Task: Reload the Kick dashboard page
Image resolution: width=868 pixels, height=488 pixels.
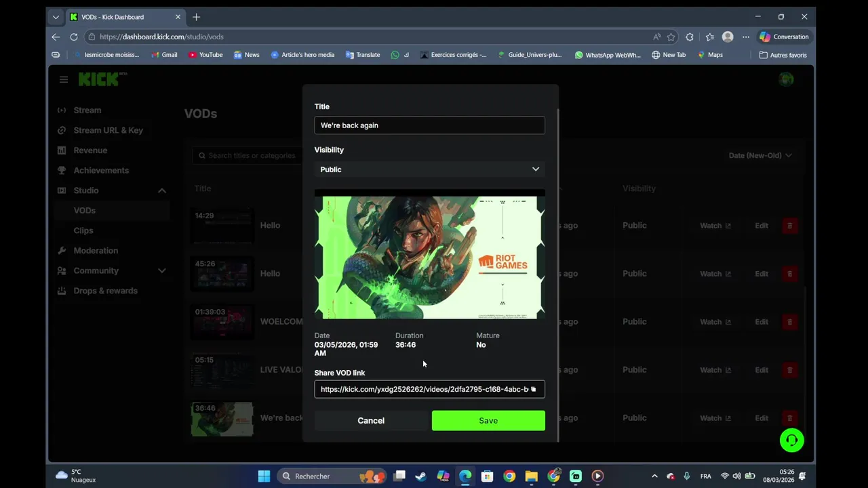Action: coord(75,37)
